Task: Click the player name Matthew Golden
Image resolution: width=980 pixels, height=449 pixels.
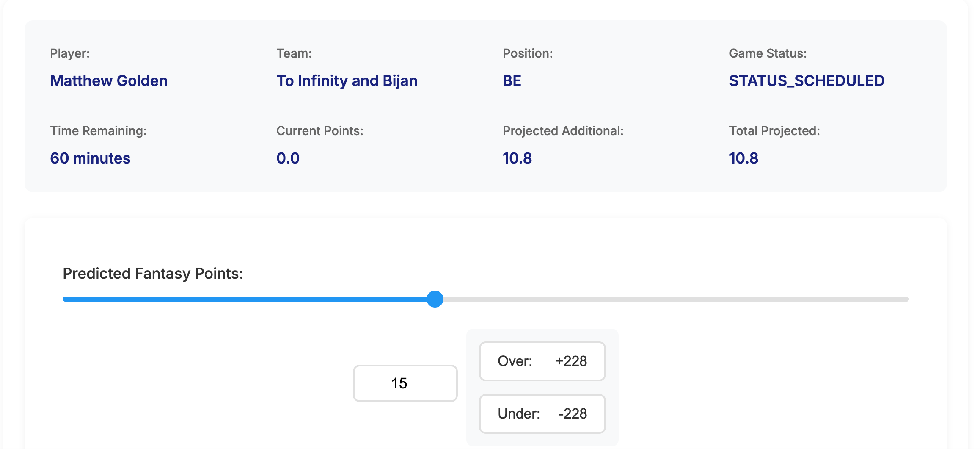Action: [x=109, y=80]
